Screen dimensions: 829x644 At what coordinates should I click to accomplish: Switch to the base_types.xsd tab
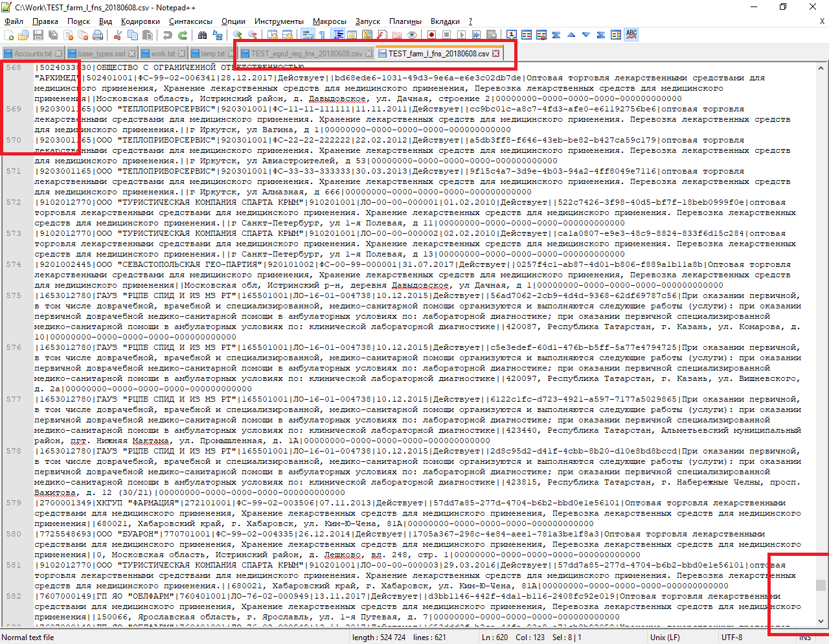[102, 54]
